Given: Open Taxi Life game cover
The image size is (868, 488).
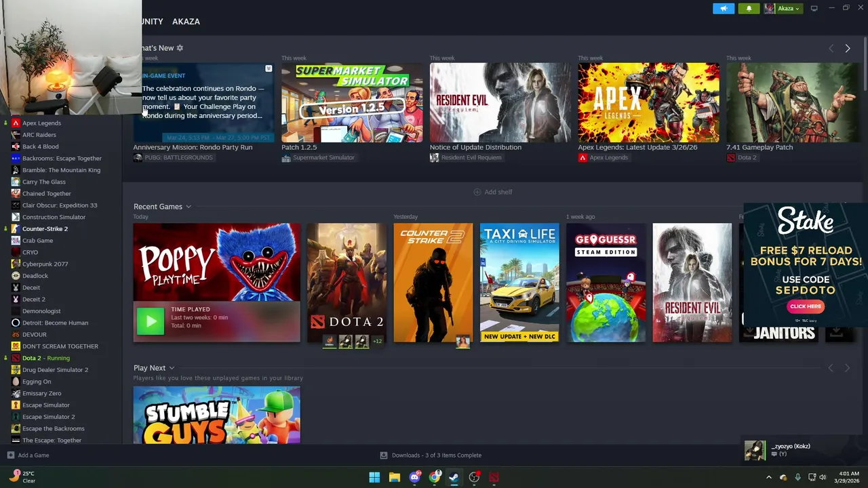Looking at the screenshot, I should [519, 283].
